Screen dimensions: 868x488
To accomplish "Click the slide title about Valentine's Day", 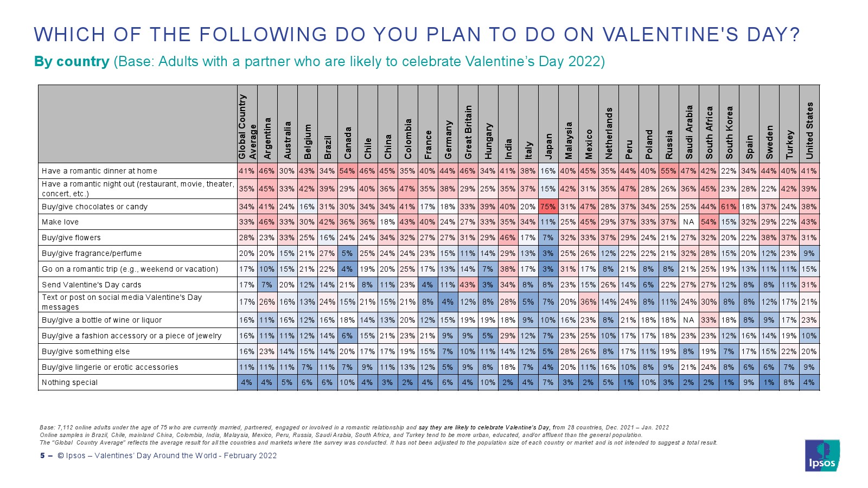I will (417, 35).
